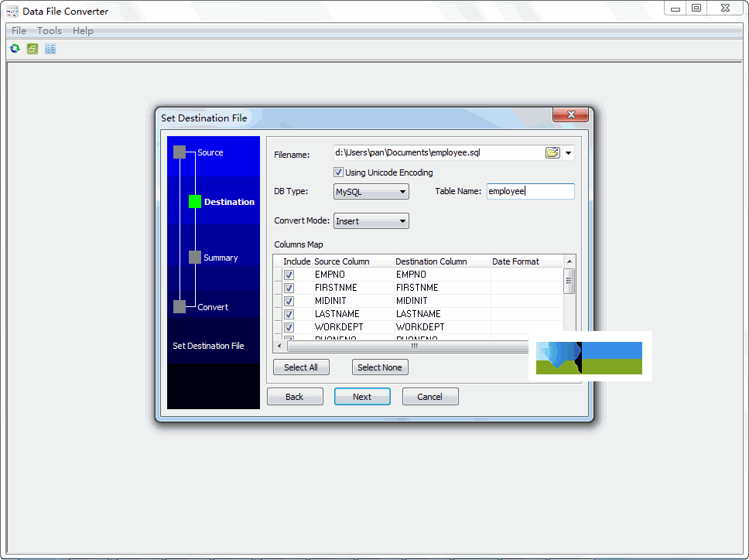Image resolution: width=749 pixels, height=560 pixels.
Task: Click destination column cell EMPNO
Action: (x=443, y=275)
